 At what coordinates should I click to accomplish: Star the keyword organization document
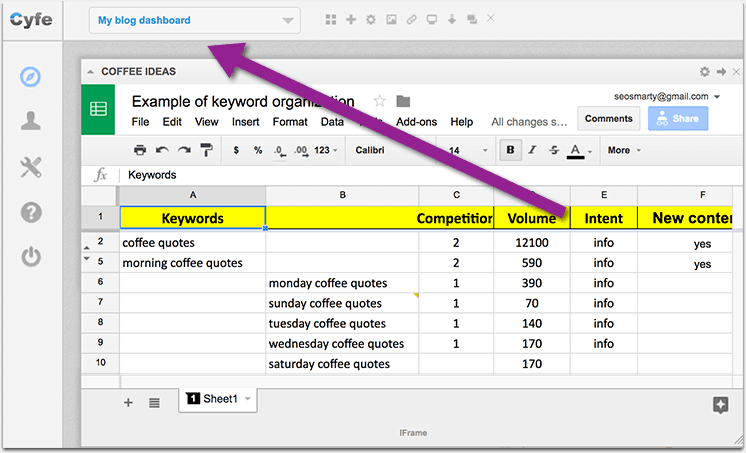379,101
